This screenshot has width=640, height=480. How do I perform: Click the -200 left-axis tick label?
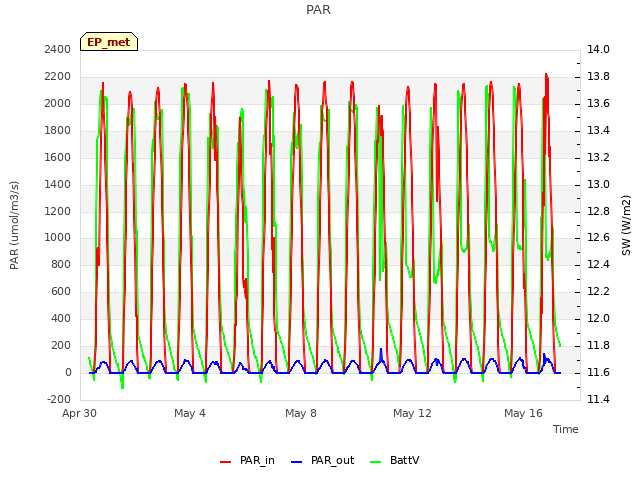point(59,399)
